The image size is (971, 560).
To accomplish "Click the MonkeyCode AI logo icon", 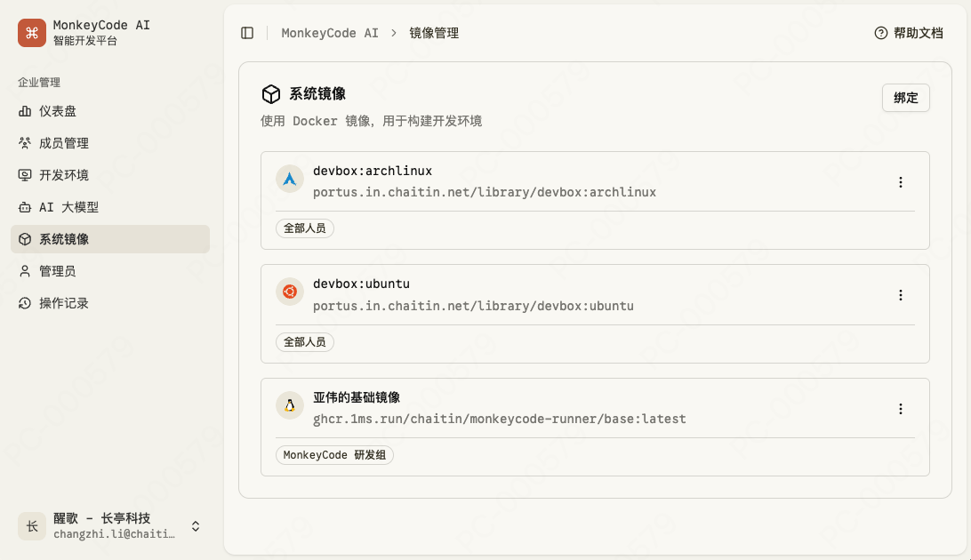I will click(x=32, y=33).
